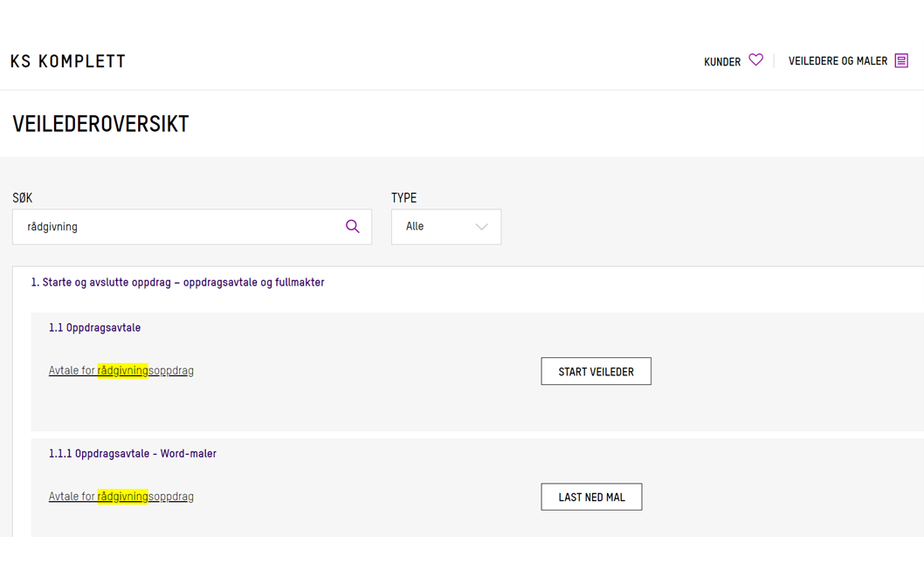Open the KUNDER menu item

[722, 62]
